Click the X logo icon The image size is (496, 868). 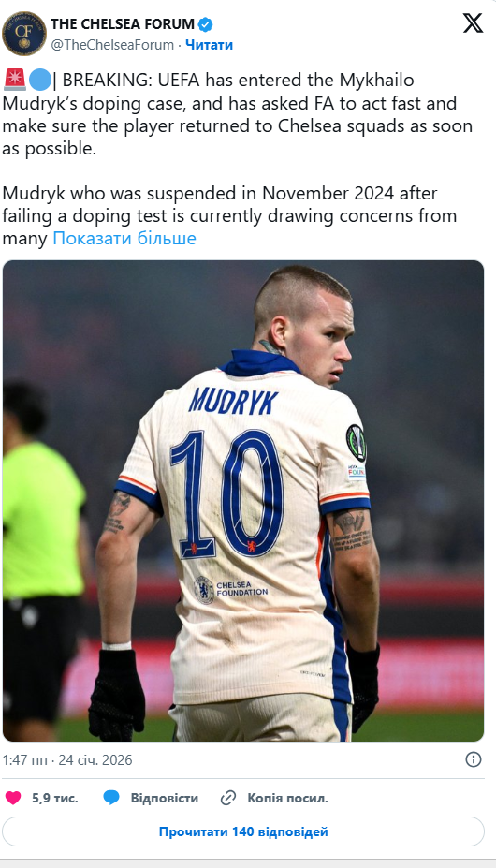point(473,23)
